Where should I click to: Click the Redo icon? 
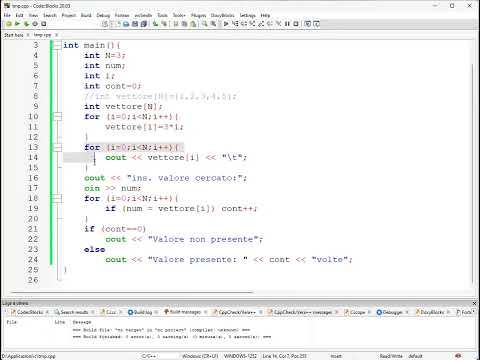(164, 24)
